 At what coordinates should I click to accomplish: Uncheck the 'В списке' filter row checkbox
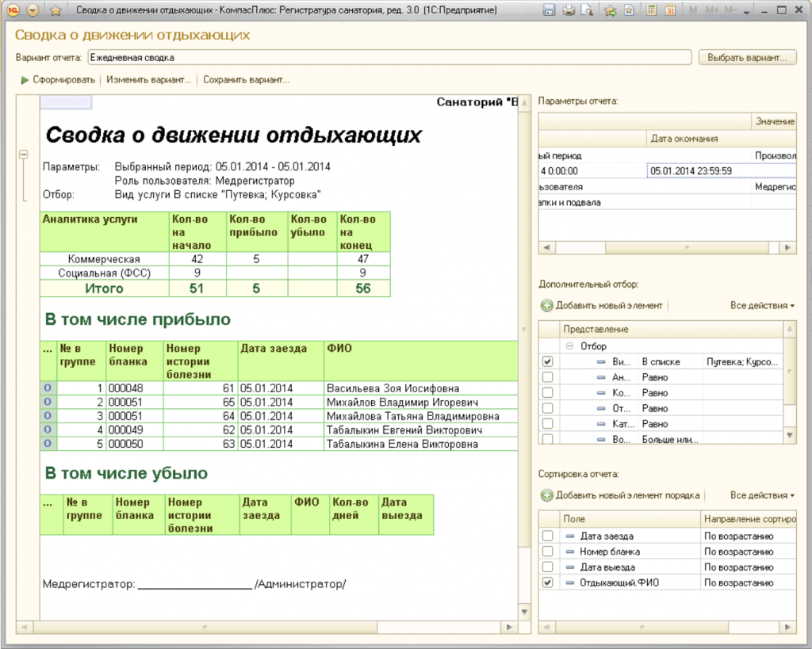547,361
